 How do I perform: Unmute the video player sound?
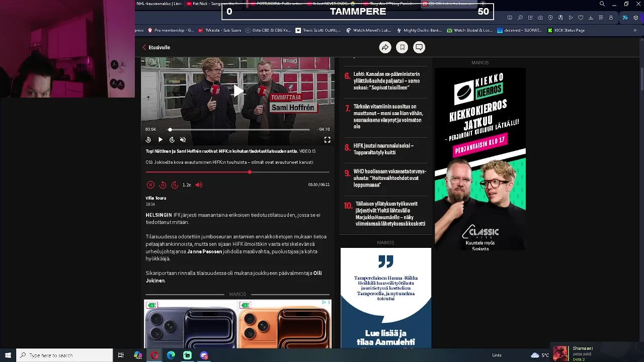click(x=183, y=140)
